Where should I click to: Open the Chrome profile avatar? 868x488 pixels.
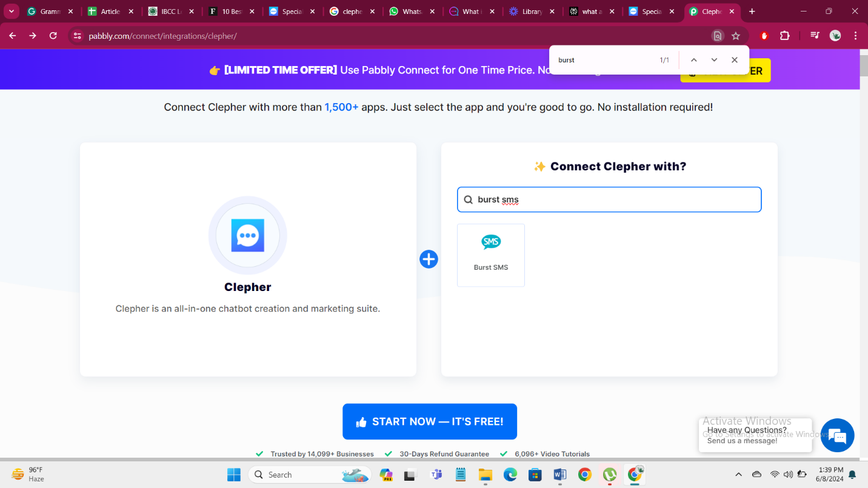click(835, 36)
